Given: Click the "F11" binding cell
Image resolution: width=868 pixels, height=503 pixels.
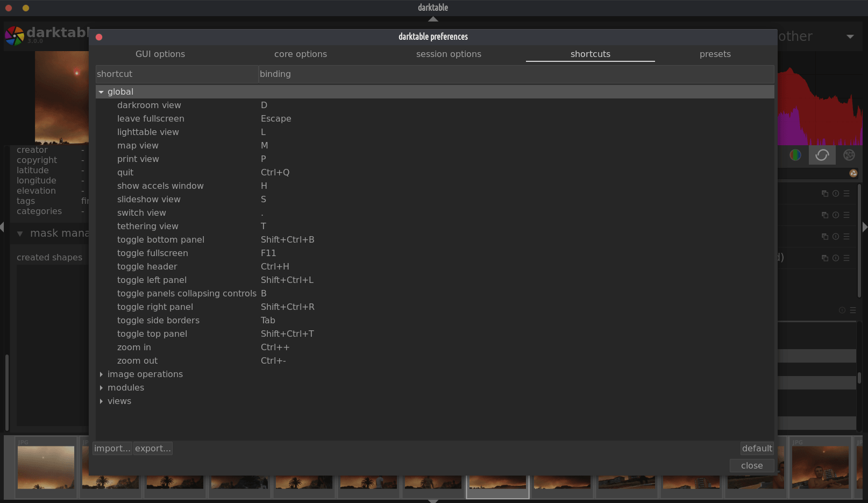Looking at the screenshot, I should click(x=268, y=253).
